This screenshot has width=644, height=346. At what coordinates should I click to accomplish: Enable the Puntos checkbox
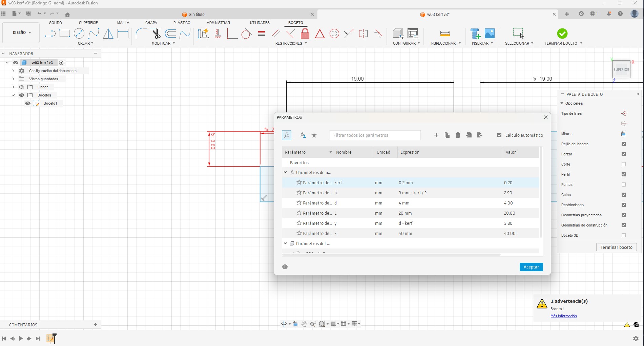click(624, 185)
